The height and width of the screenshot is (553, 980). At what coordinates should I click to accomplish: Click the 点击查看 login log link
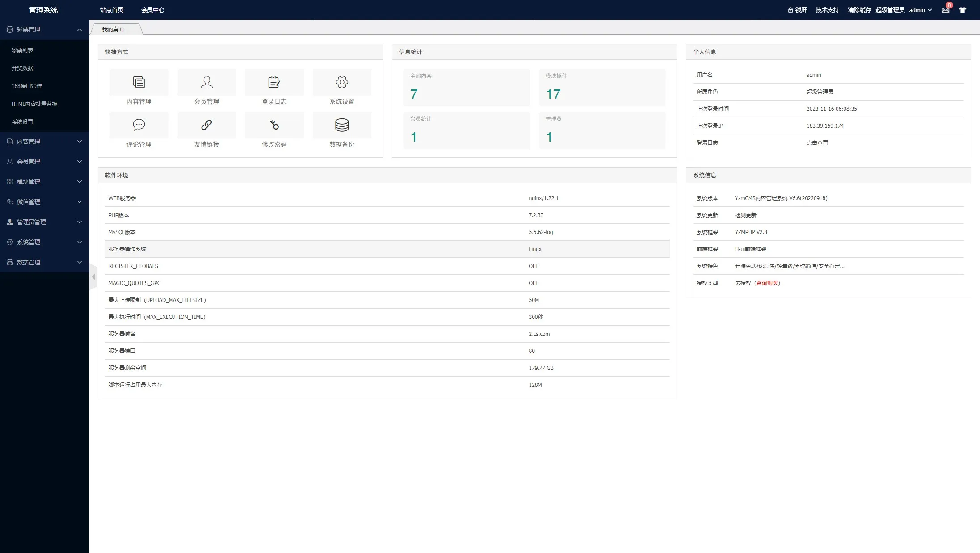[817, 143]
